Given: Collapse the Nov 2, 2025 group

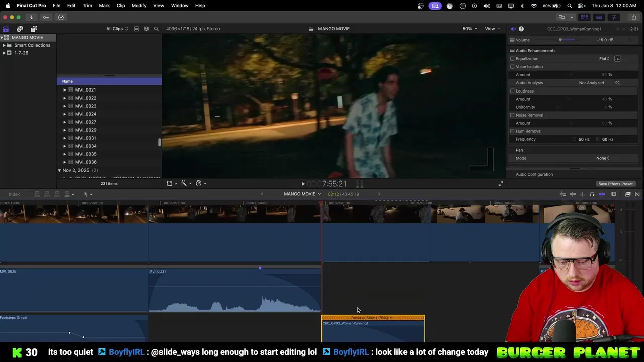Looking at the screenshot, I should click(x=59, y=170).
